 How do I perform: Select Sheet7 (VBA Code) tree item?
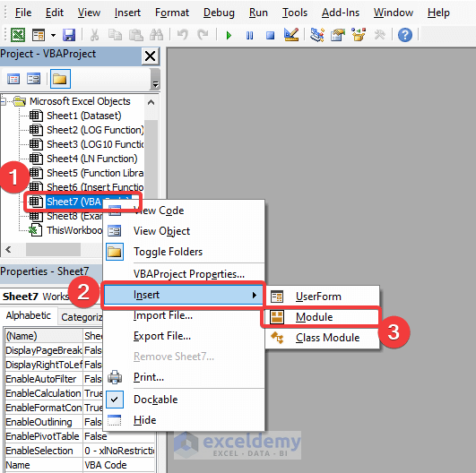point(74,202)
